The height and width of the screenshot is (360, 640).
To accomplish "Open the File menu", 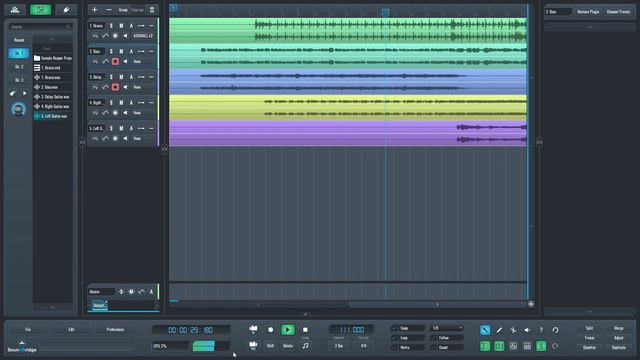I will (28, 330).
